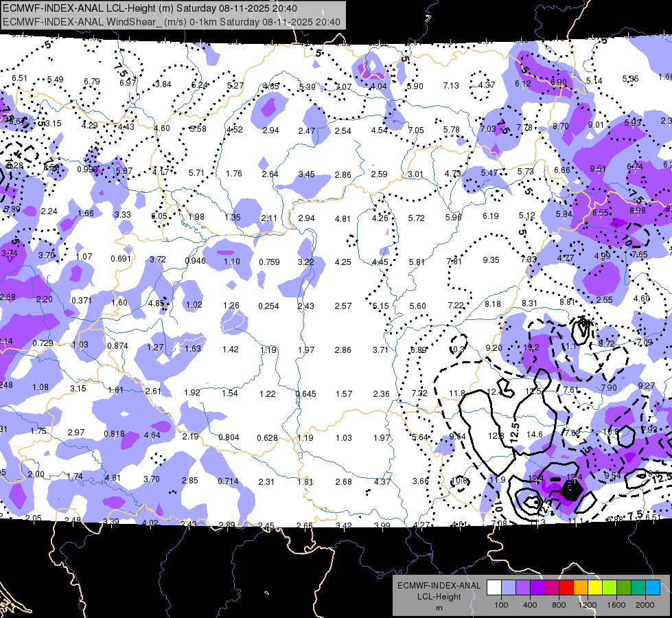Viewport: 672px width, 618px height.
Task: Click the wind shear value 6.90
Action: click(559, 82)
